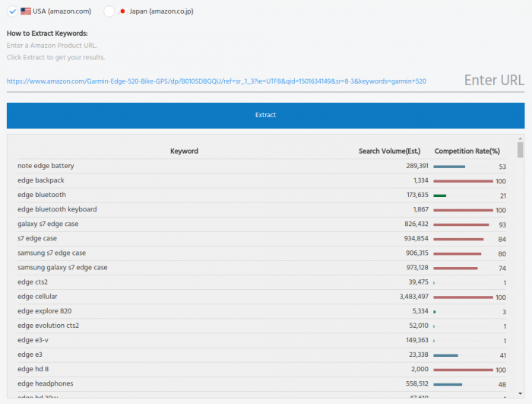
Task: Click the Japan red dot flag icon
Action: click(122, 11)
